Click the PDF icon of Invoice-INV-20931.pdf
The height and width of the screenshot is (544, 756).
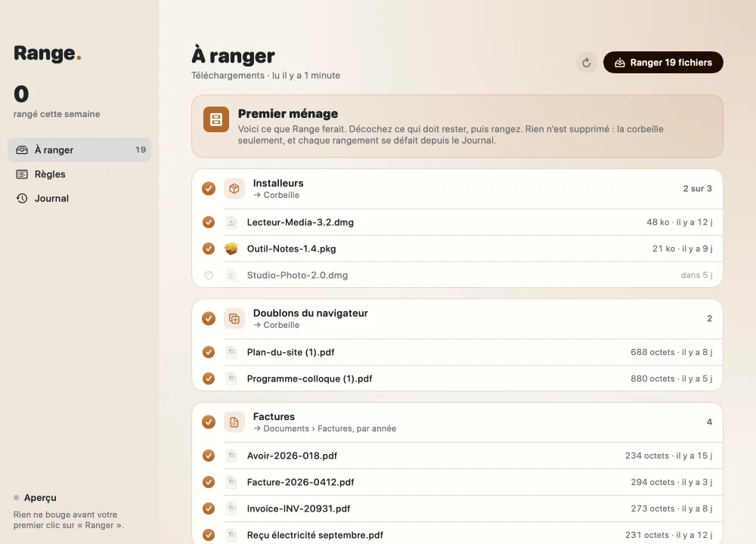[x=231, y=508]
